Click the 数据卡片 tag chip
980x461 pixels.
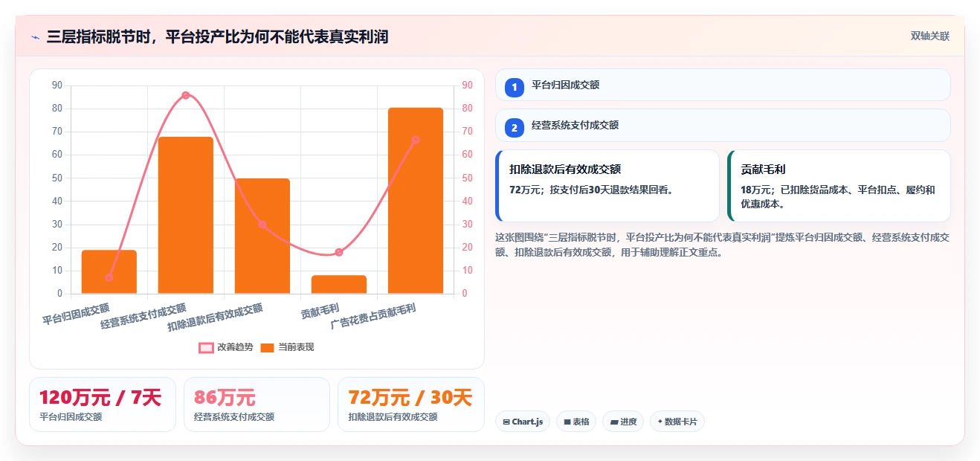pyautogui.click(x=677, y=422)
